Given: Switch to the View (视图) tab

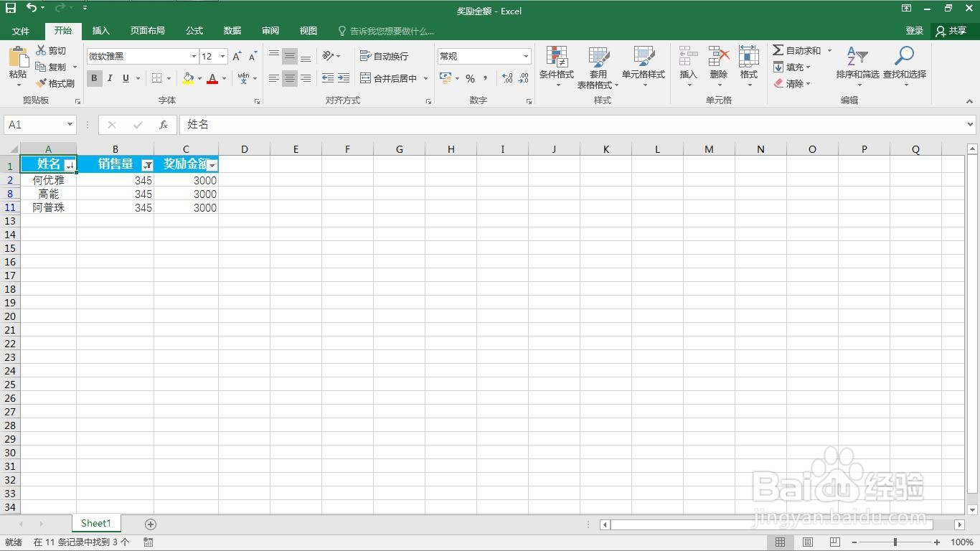Looking at the screenshot, I should tap(308, 31).
